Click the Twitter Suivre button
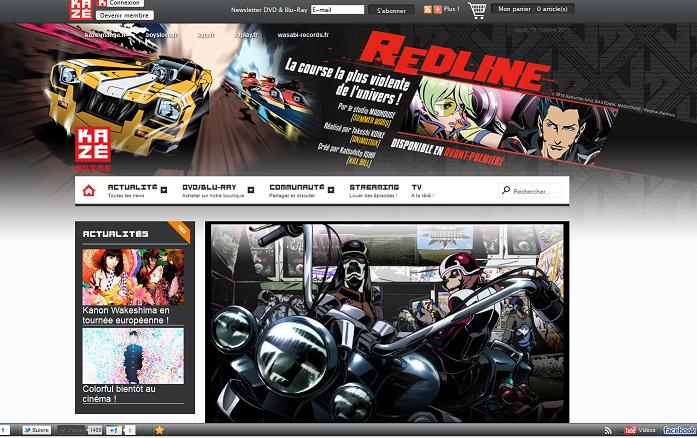Screen dimensions: 697x438 37,430
